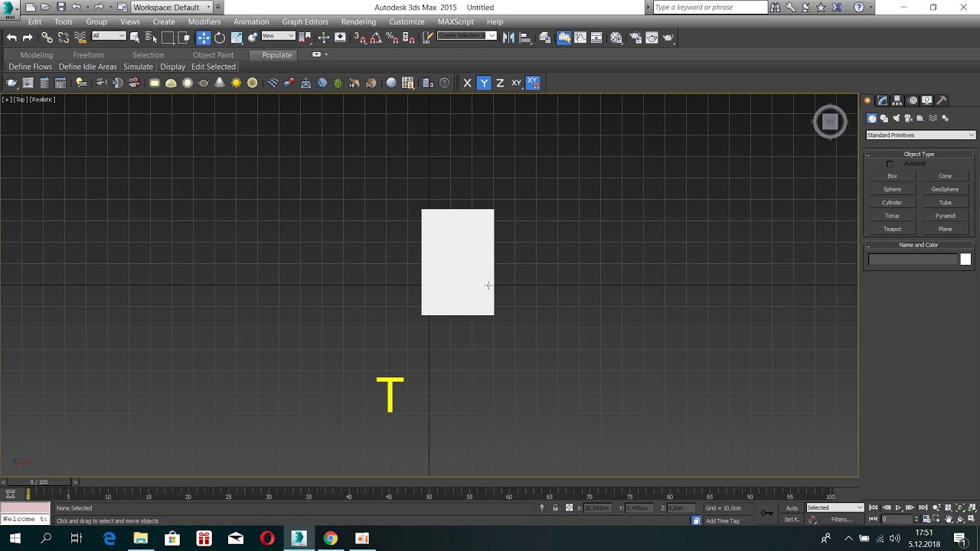Activate the Select and Rotate tool
Screen dimensions: 980x551
coord(220,37)
